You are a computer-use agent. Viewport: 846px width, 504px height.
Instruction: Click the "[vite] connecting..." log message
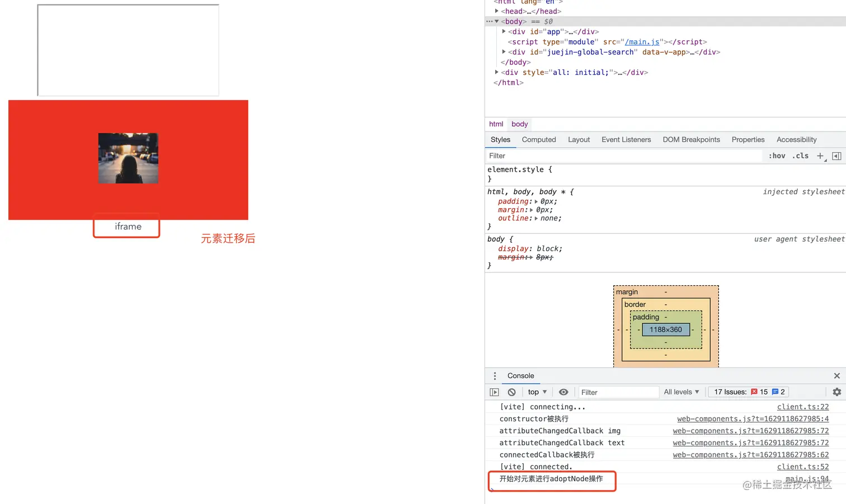coord(542,407)
